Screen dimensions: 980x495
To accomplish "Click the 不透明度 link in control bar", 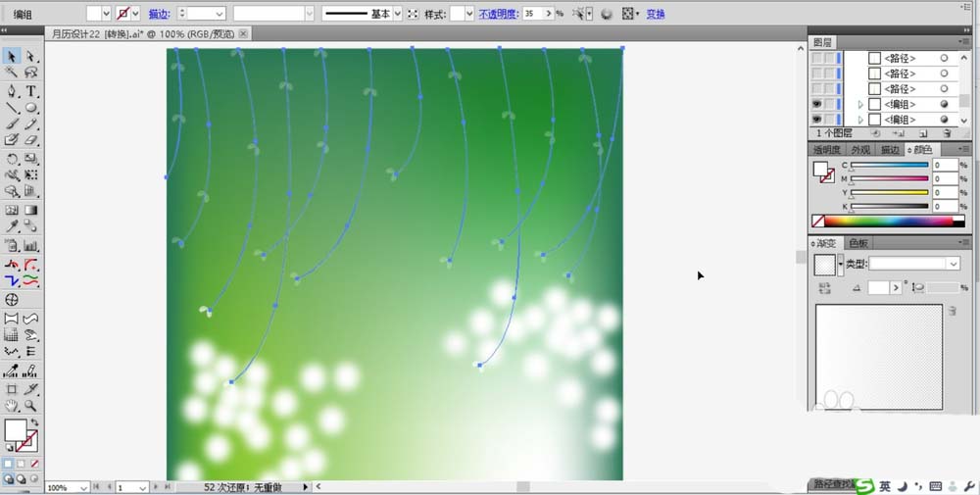I will 498,14.
